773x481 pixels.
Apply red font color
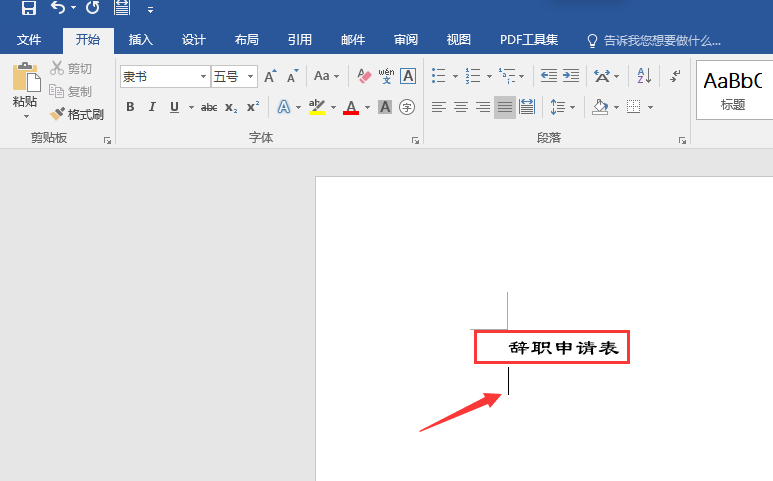[x=351, y=107]
